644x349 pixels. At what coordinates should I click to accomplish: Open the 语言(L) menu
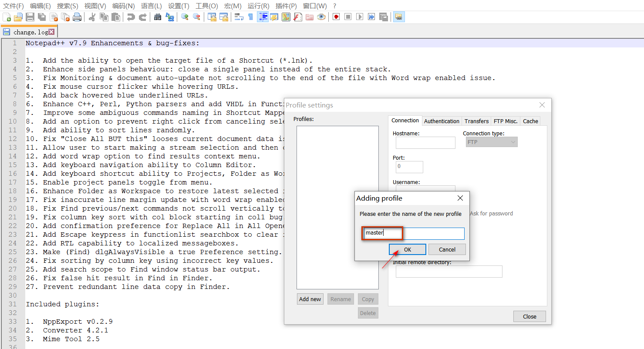pos(152,6)
